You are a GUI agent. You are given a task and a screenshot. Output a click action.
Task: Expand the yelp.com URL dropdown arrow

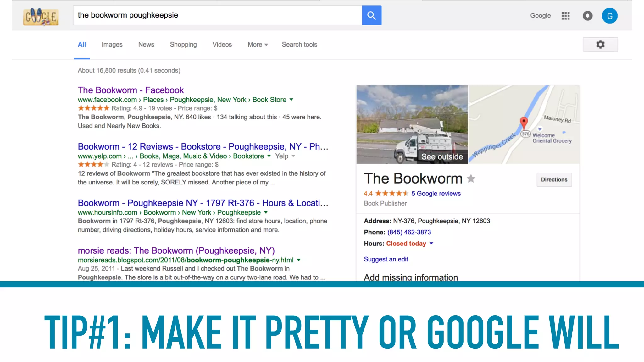pyautogui.click(x=269, y=156)
